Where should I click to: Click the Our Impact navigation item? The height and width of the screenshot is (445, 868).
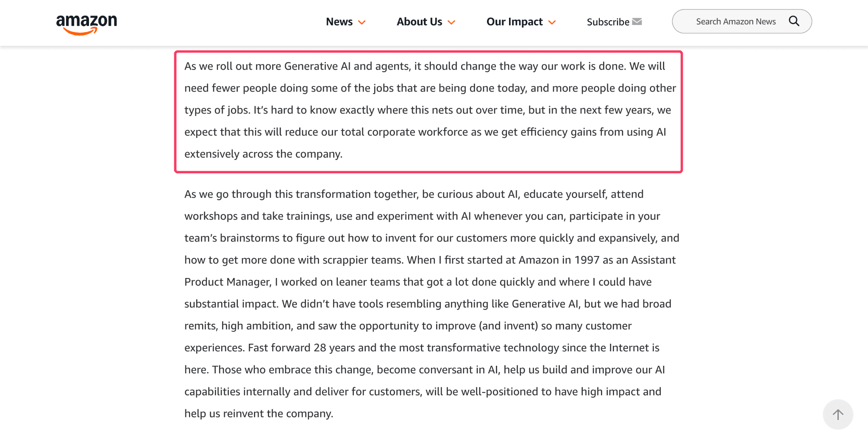pyautogui.click(x=514, y=22)
